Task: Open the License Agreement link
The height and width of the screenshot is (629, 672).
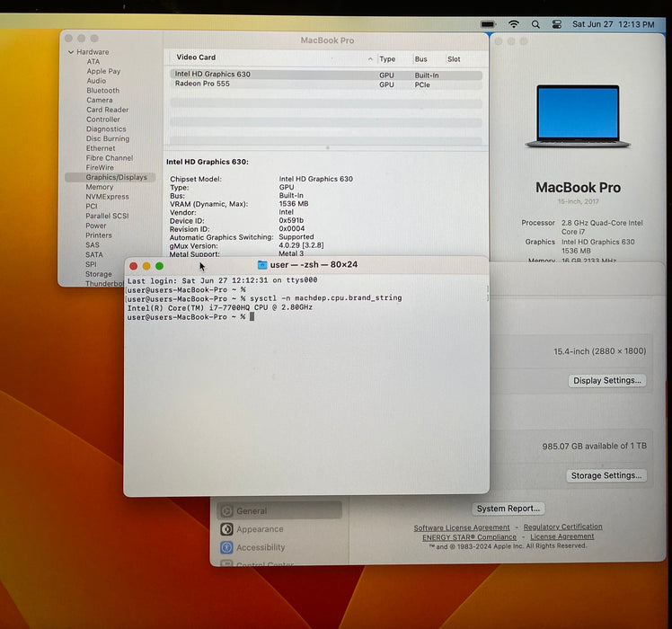Action: tap(561, 536)
